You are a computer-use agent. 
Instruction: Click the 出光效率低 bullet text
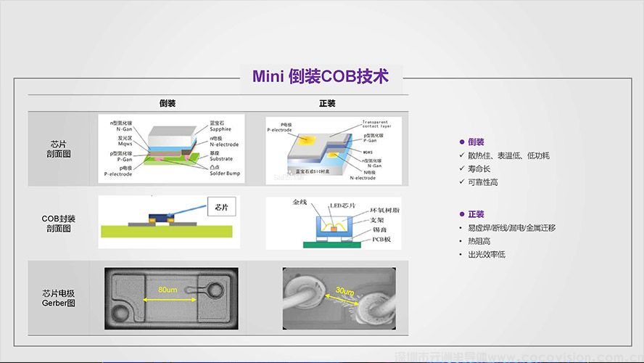tap(487, 255)
